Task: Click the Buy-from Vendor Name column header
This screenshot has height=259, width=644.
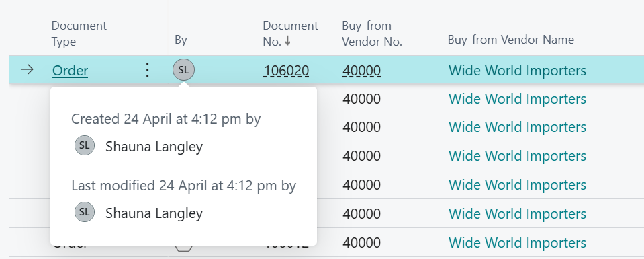Action: point(511,40)
